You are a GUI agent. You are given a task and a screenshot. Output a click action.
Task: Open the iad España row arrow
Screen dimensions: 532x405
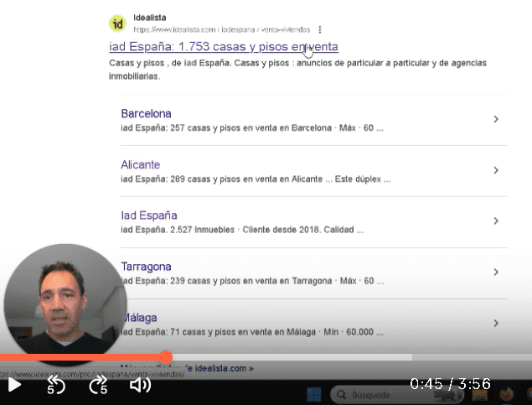coord(496,221)
